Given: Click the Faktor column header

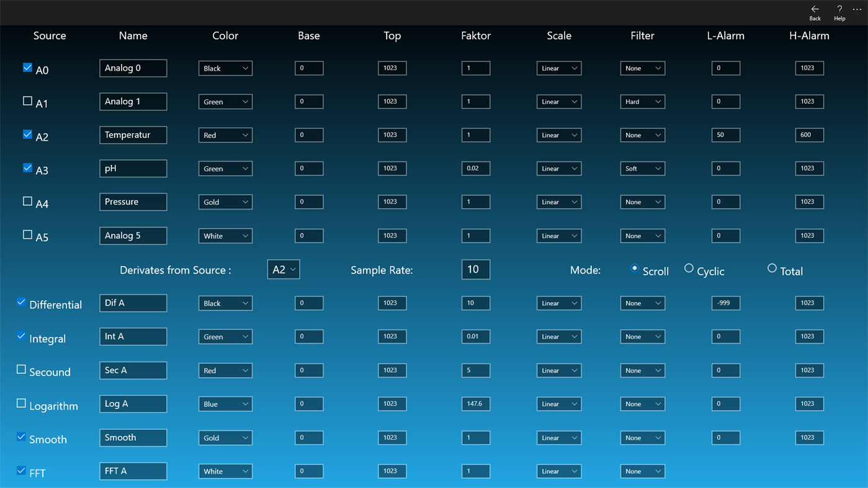Looking at the screenshot, I should [476, 35].
